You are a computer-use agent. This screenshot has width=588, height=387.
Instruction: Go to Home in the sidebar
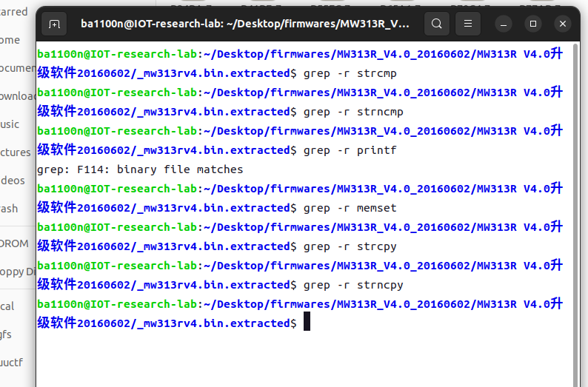tap(10, 40)
